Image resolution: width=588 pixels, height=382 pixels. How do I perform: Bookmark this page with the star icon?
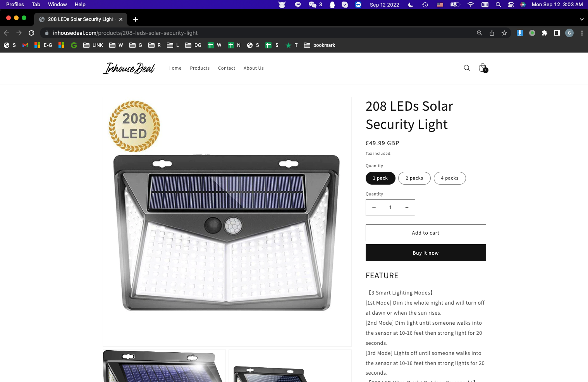pyautogui.click(x=504, y=33)
